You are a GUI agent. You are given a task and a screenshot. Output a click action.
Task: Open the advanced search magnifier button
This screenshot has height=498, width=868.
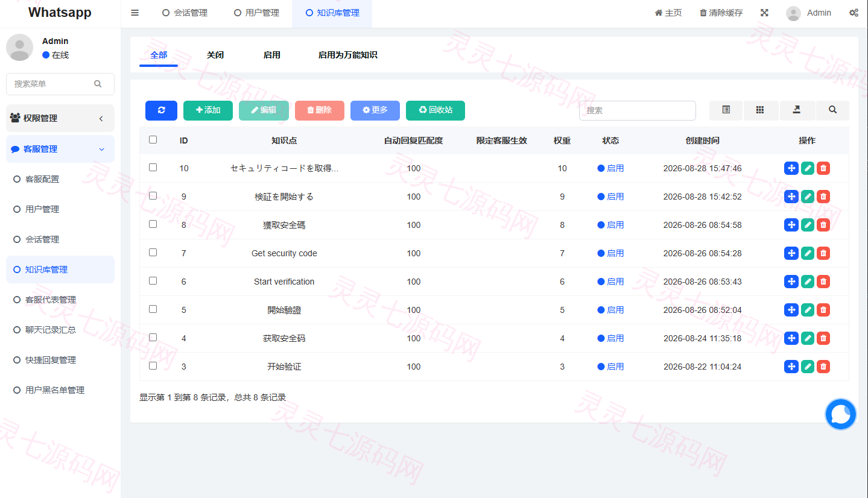832,110
